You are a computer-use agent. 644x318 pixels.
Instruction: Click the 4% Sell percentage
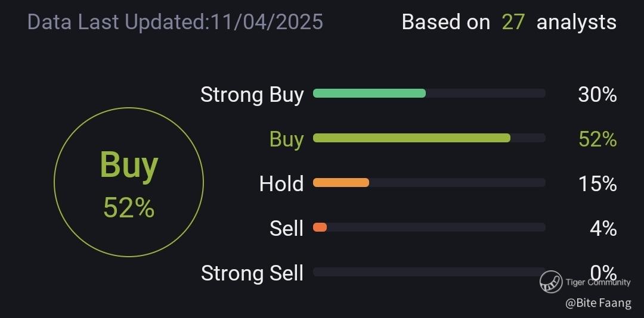pyautogui.click(x=603, y=229)
